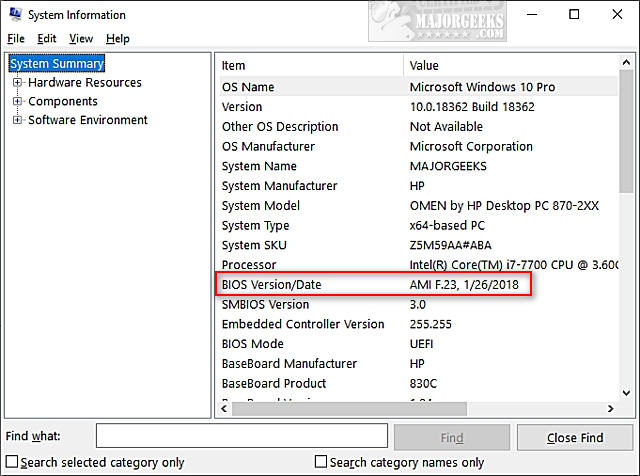Click the Close Find button

point(575,438)
